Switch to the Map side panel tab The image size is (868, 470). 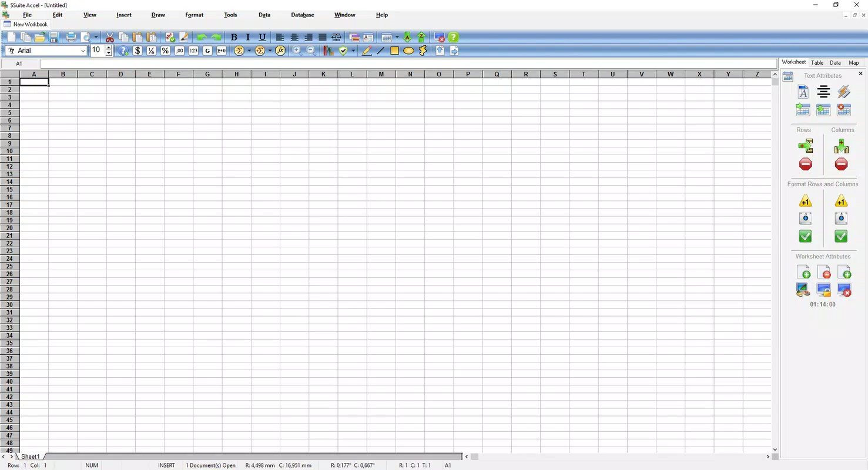click(x=853, y=63)
